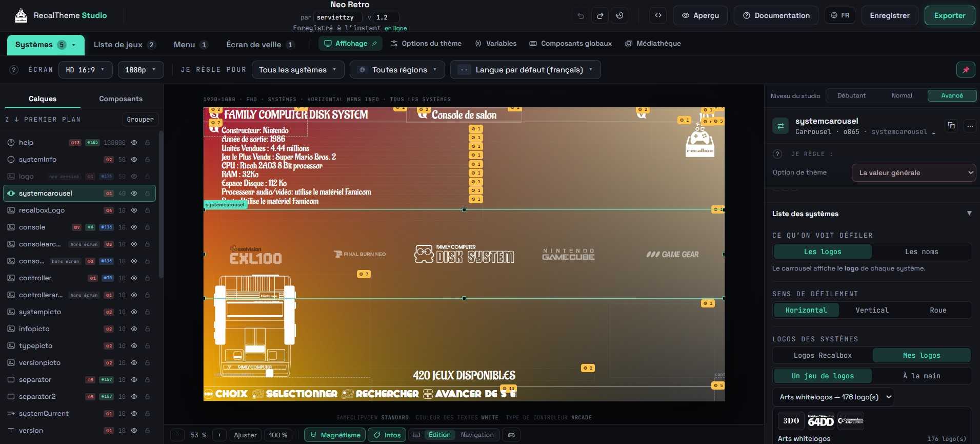Open the code view brackets icon
Screen dimensions: 980x444
click(x=658, y=15)
